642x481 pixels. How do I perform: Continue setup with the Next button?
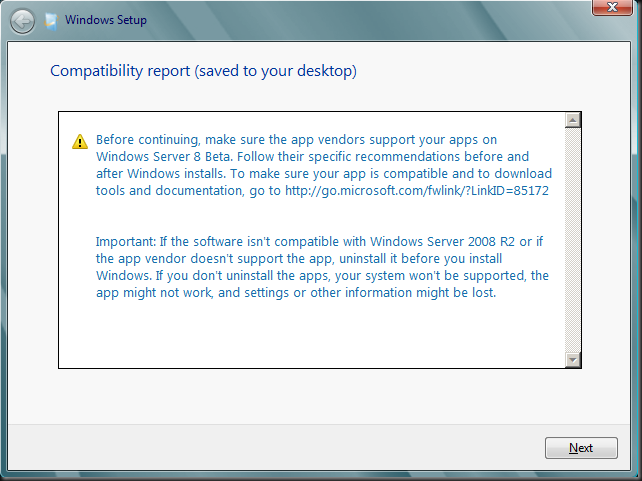click(x=581, y=448)
